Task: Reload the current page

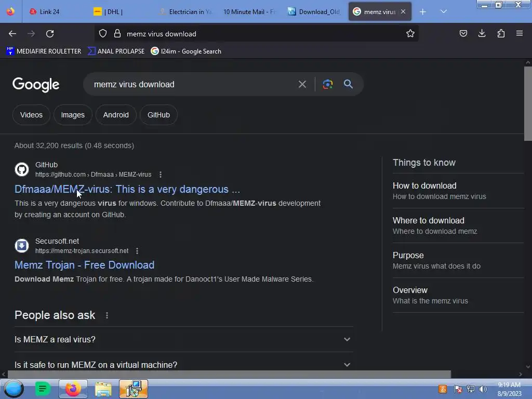Action: 50,34
